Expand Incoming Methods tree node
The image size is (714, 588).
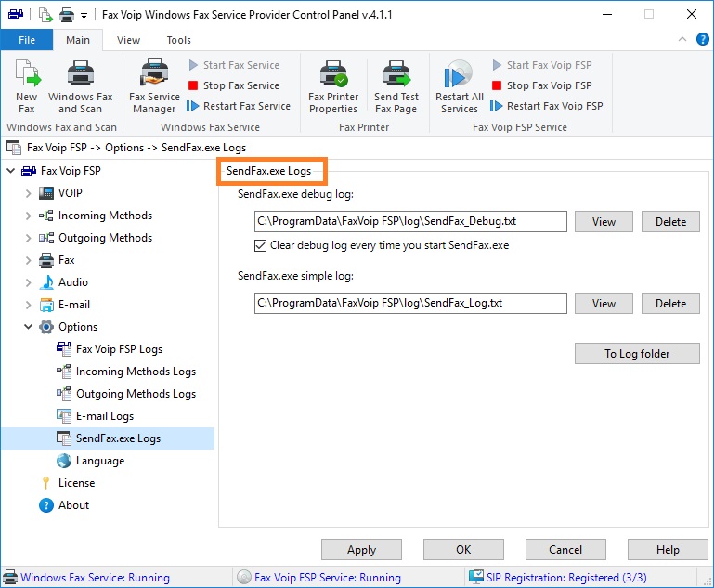pyautogui.click(x=28, y=216)
